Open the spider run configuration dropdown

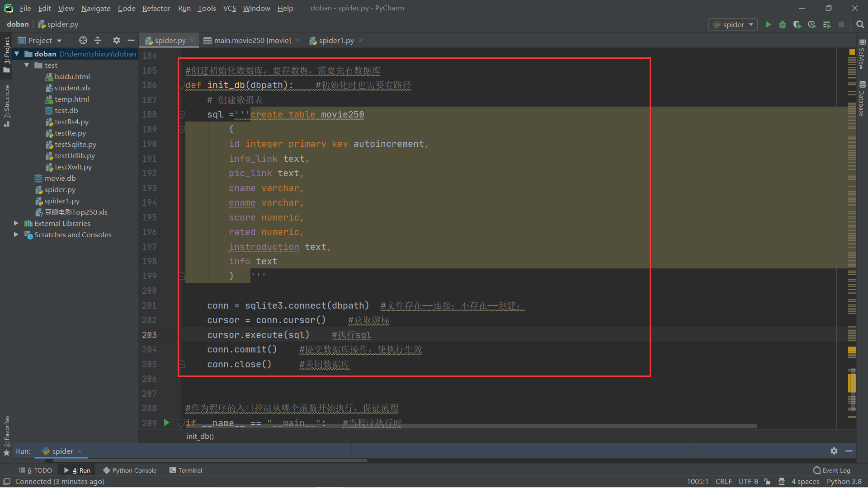pos(733,24)
